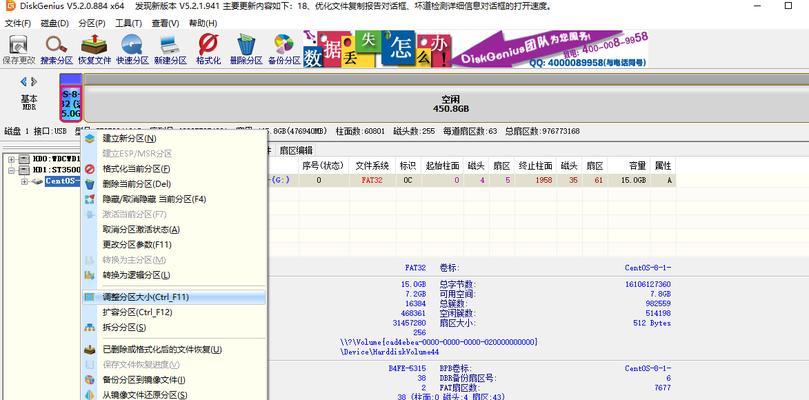Click the New Partition (新建分区) toolbar icon
Screen dimensions: 809x400
pyautogui.click(x=170, y=50)
